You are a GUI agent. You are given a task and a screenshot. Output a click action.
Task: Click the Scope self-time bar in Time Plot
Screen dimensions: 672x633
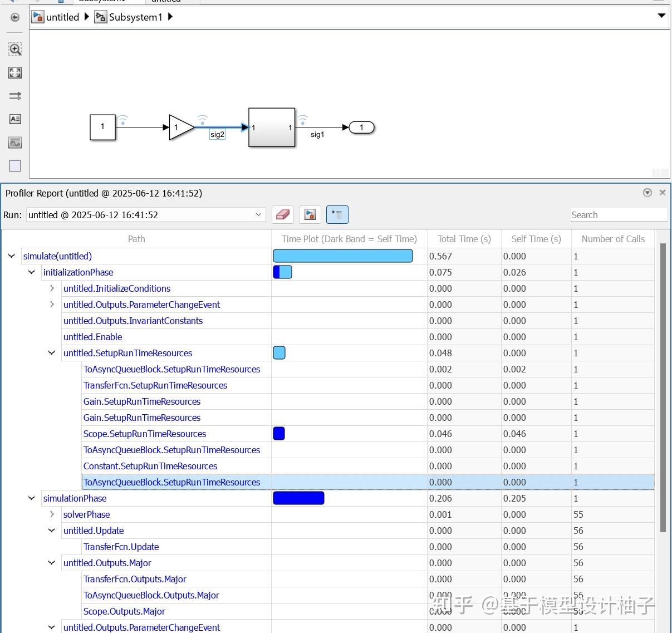click(x=278, y=433)
